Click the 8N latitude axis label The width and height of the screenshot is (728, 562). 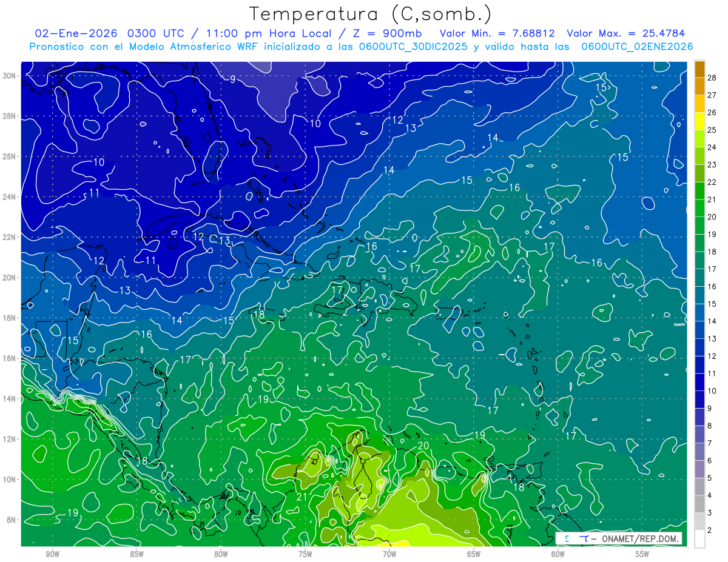coord(12,520)
